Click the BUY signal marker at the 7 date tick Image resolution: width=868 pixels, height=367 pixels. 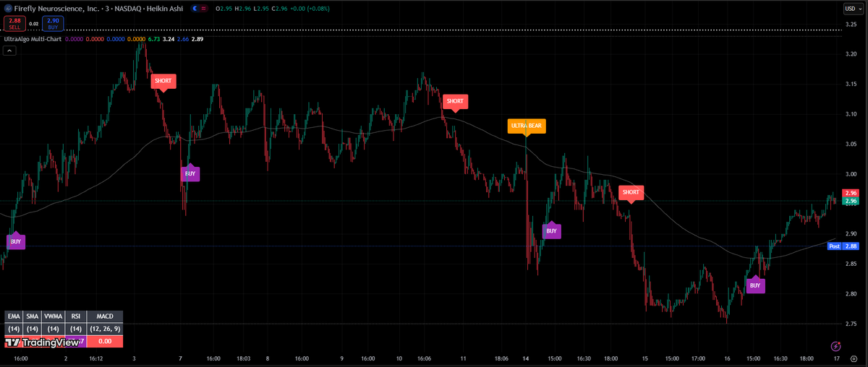[190, 173]
